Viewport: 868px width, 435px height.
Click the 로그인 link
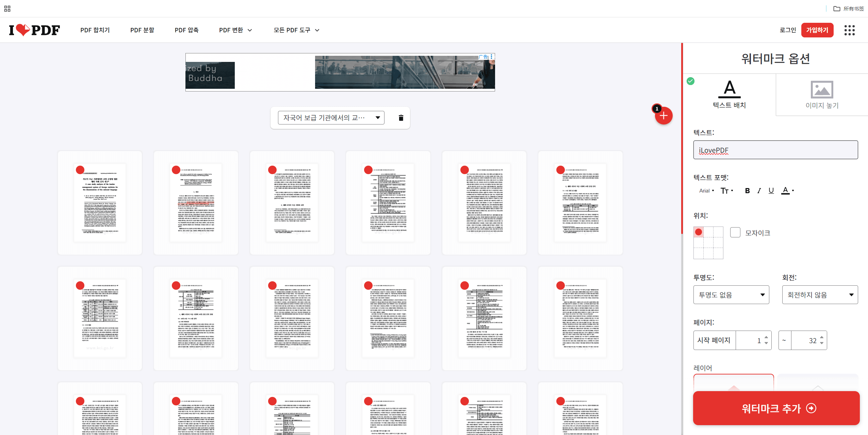788,30
